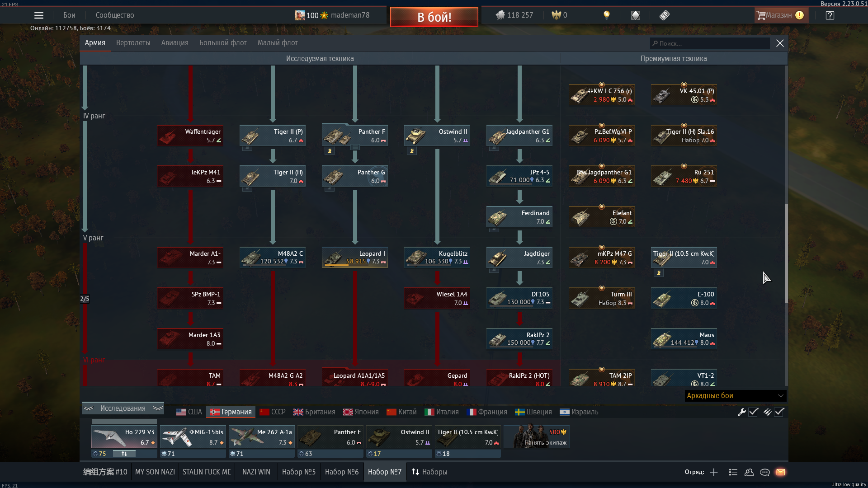Click the Golden Eagles balance icon
This screenshot has height=488, width=868.
click(x=556, y=15)
